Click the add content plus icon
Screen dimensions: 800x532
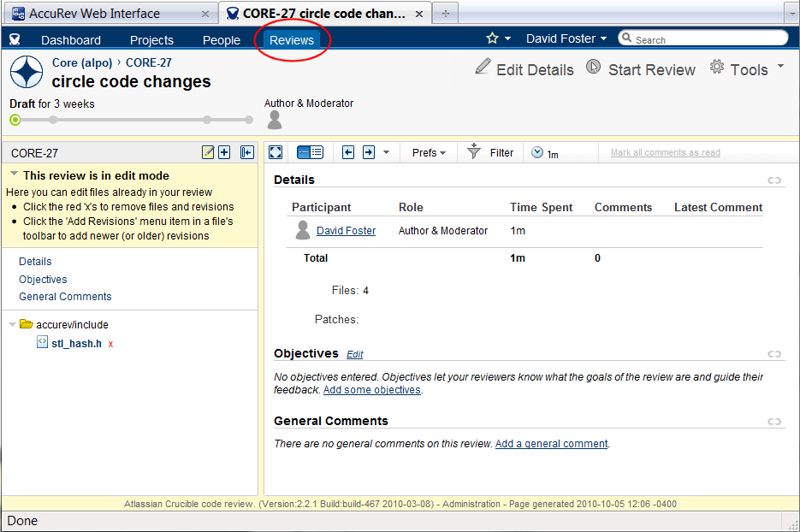(224, 153)
